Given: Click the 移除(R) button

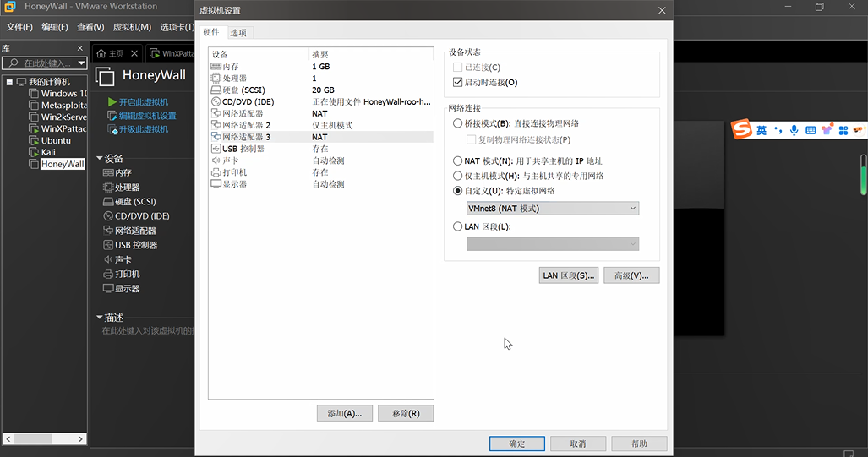Looking at the screenshot, I should pos(406,413).
